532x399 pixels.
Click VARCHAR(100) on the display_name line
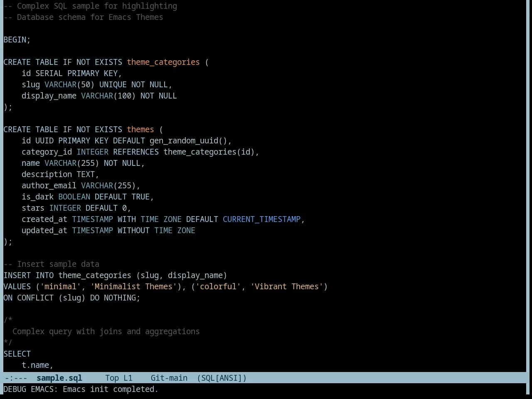(x=108, y=96)
